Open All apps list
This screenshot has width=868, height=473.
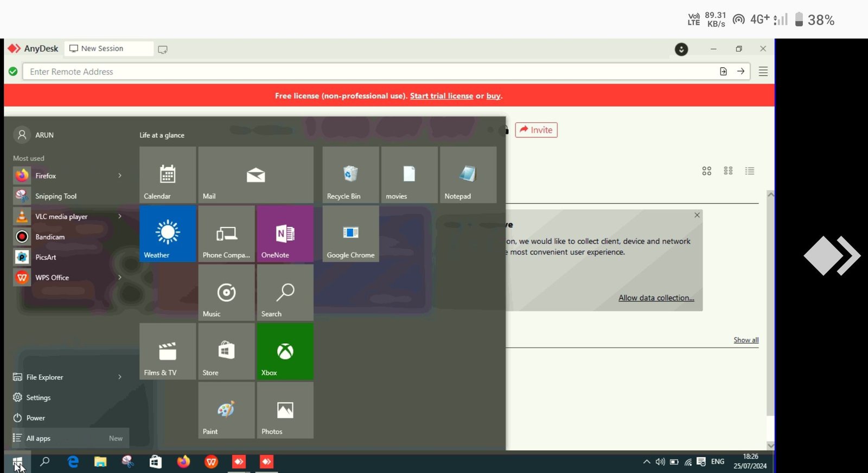tap(39, 438)
